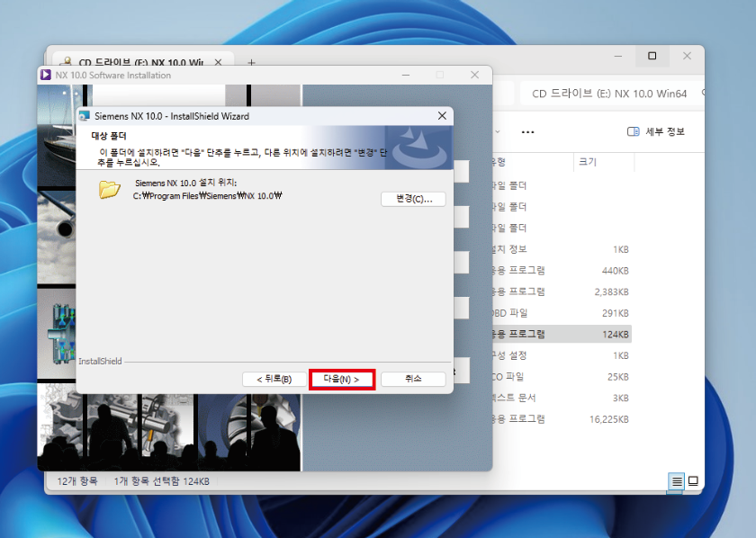This screenshot has width=756, height=538.
Task: Click the sailboat image in NX installer
Action: tap(57, 135)
